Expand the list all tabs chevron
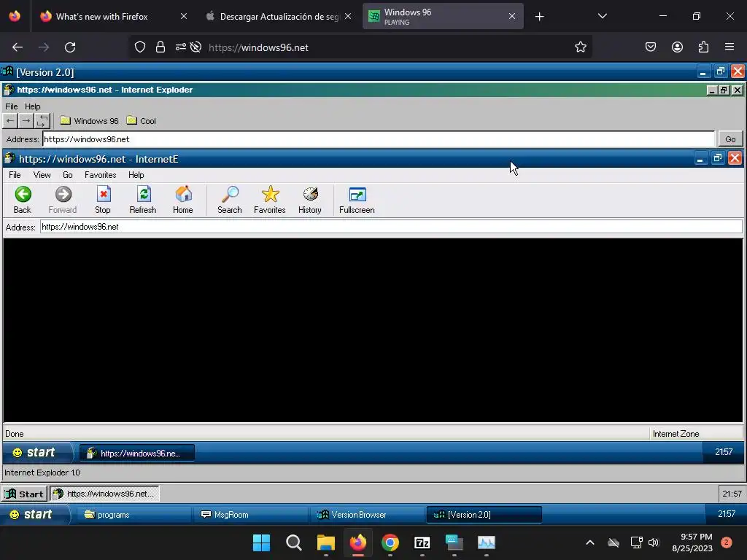 pos(602,16)
